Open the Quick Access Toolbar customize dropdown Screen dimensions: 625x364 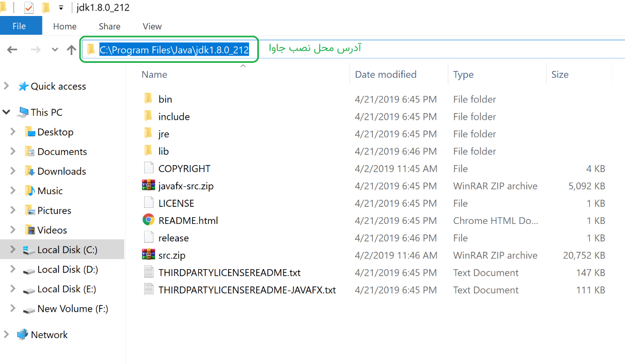[x=61, y=8]
